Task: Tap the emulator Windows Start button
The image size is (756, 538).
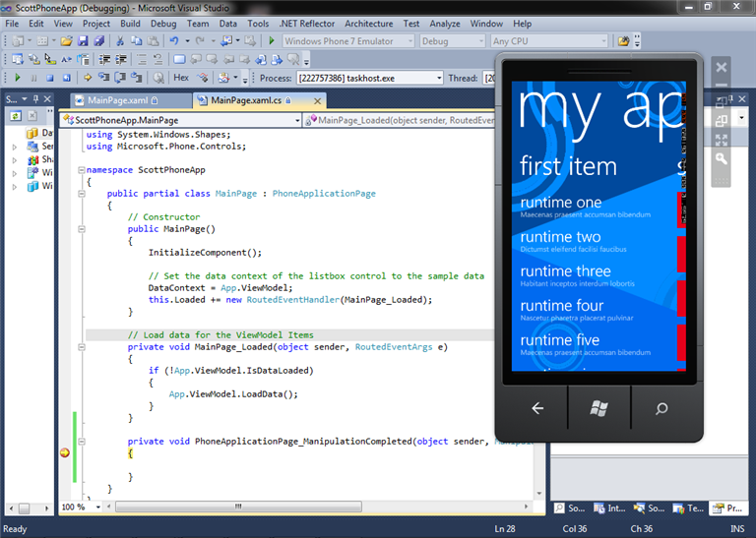Action: (x=598, y=408)
